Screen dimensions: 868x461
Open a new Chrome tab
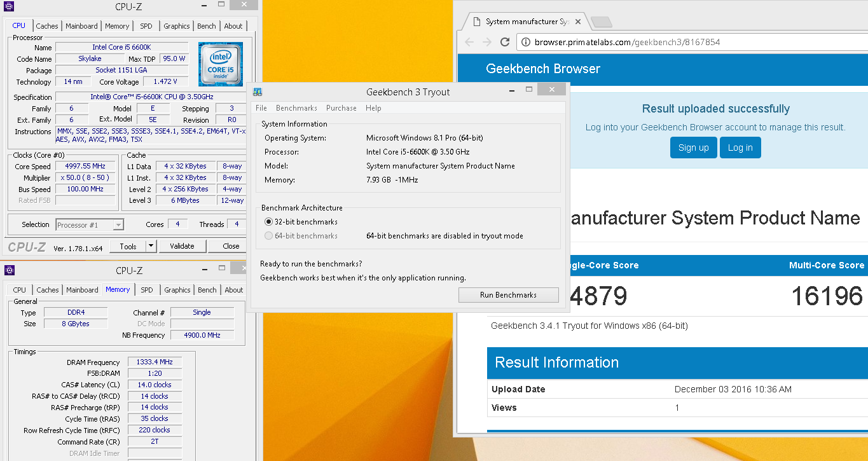click(600, 23)
